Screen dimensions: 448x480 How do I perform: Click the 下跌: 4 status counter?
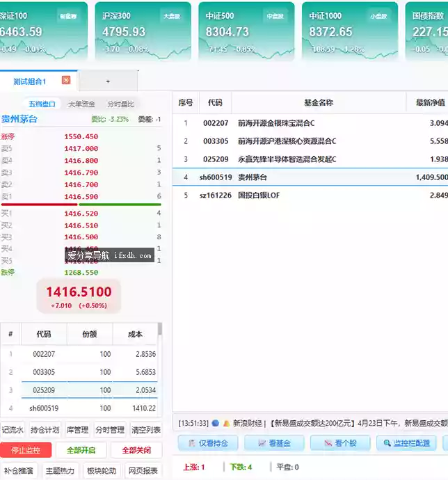tap(241, 467)
